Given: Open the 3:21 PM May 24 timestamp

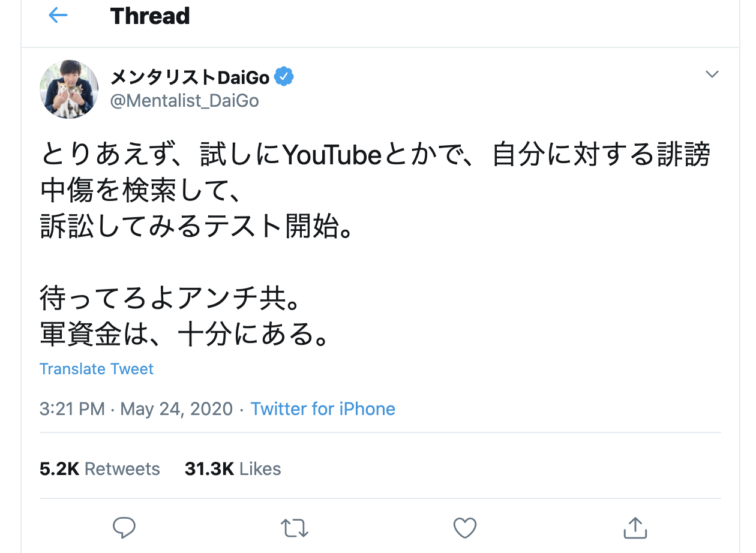Looking at the screenshot, I should 136,409.
